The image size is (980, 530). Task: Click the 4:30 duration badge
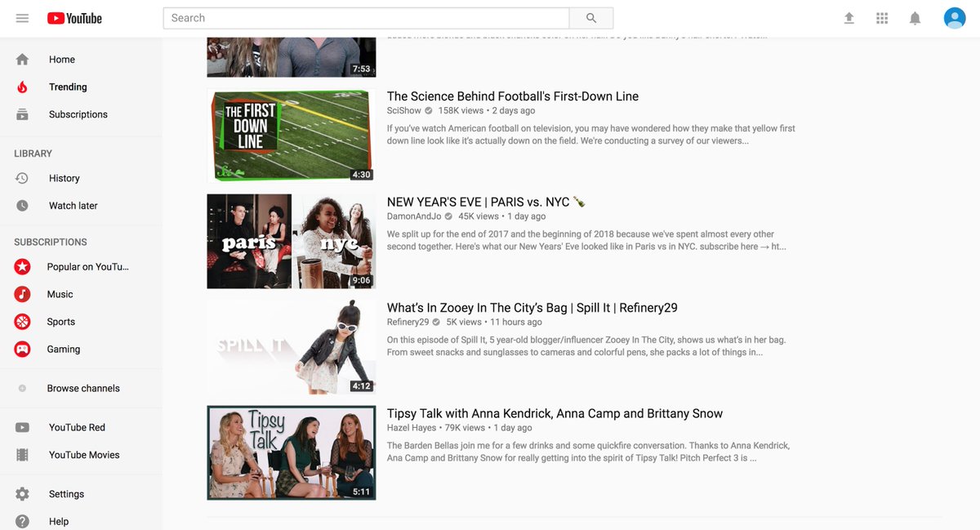pos(361,175)
